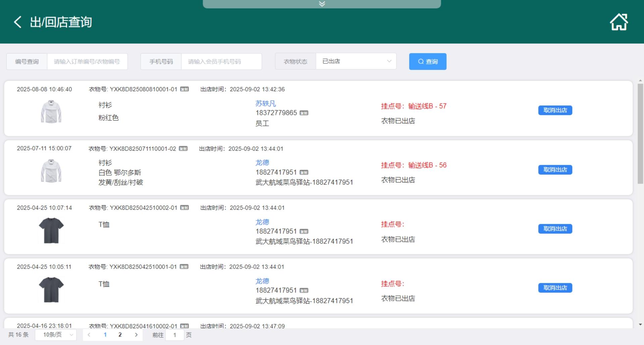Click the 手机号码 input field
This screenshot has width=644, height=345.
(221, 62)
